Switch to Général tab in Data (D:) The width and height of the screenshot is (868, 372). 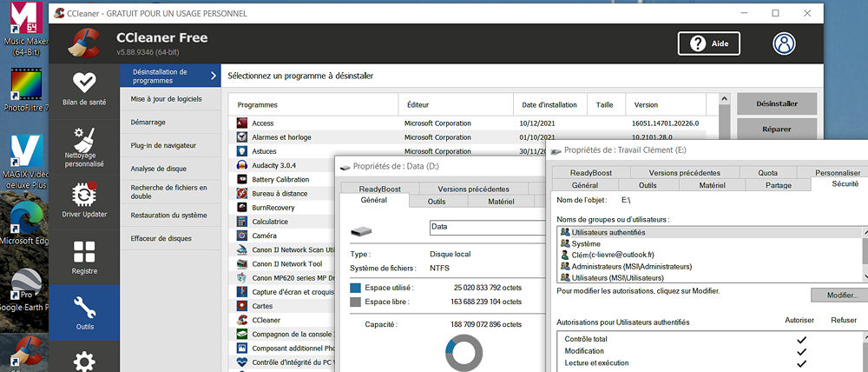click(x=374, y=200)
